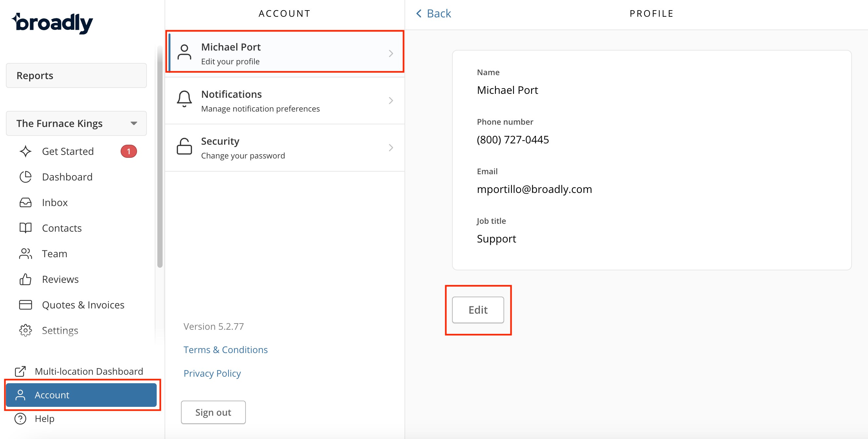Click the 'Edit your profile' subtitle

[230, 62]
